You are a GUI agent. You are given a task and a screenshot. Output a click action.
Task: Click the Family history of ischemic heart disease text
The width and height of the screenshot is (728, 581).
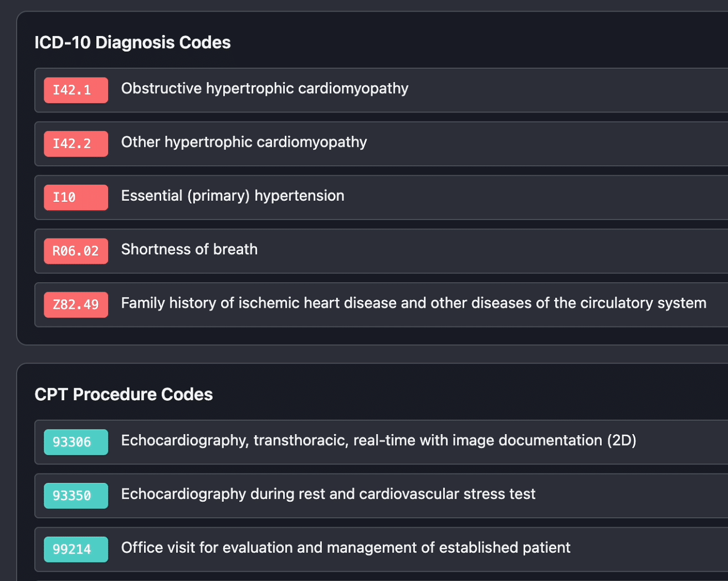[x=413, y=303]
